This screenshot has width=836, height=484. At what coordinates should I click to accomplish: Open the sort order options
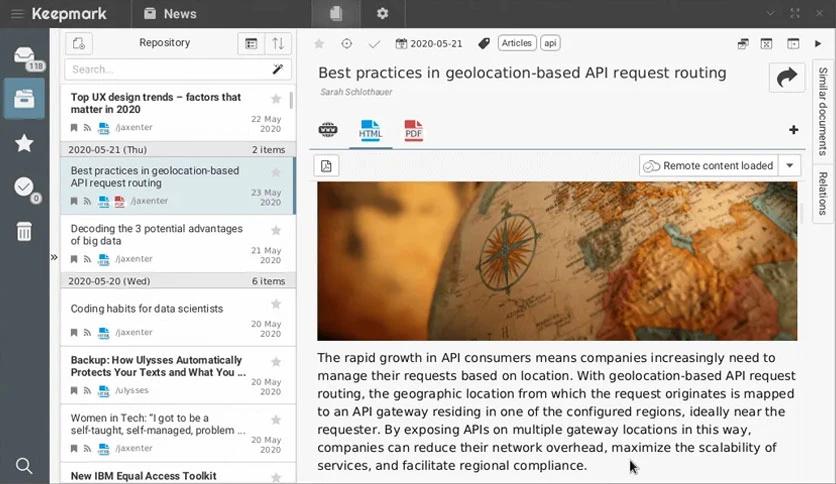278,43
